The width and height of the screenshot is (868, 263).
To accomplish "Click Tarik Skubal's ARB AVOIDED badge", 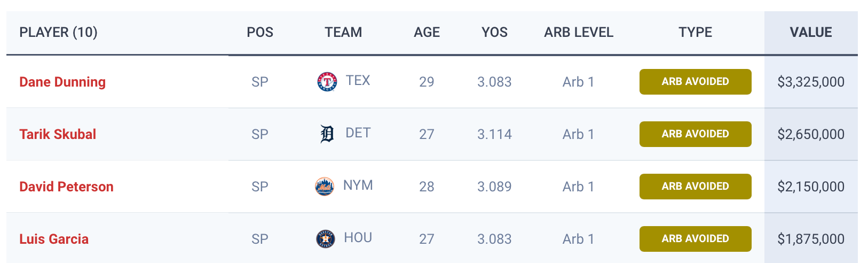I will click(695, 134).
